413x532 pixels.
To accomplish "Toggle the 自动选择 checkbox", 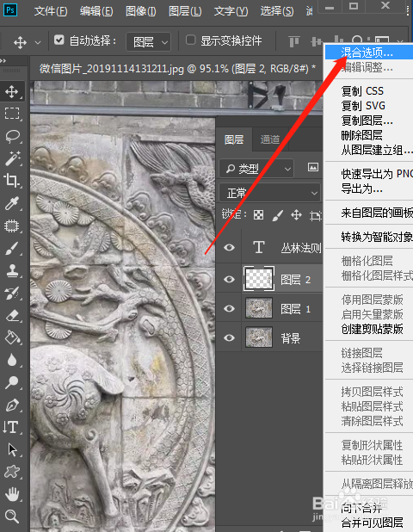I will [59, 40].
